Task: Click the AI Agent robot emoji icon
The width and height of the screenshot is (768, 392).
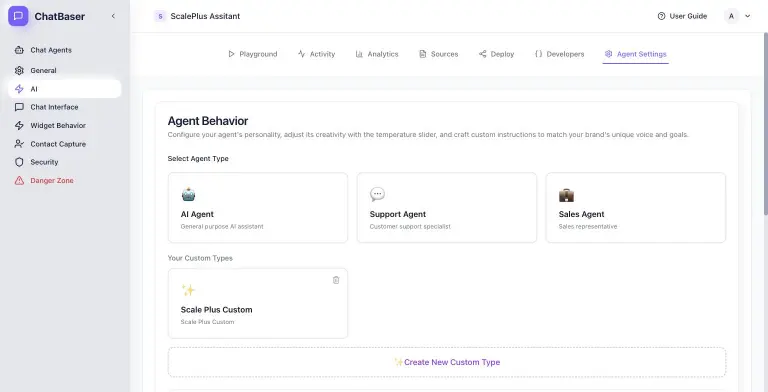Action: coord(189,195)
